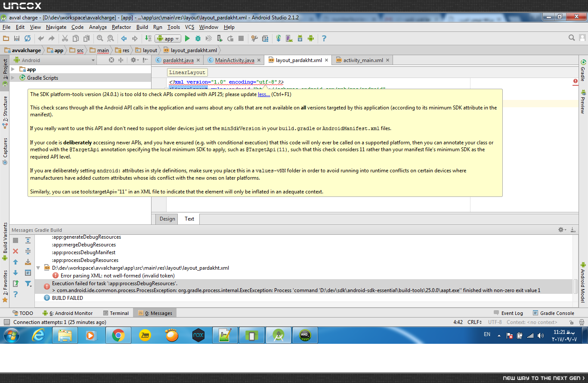The height and width of the screenshot is (383, 588).
Task: Click the Attach debugger to process icon
Action: pos(220,38)
